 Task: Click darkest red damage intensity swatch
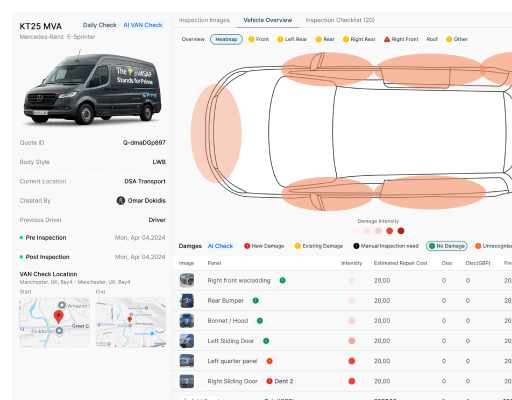click(401, 231)
